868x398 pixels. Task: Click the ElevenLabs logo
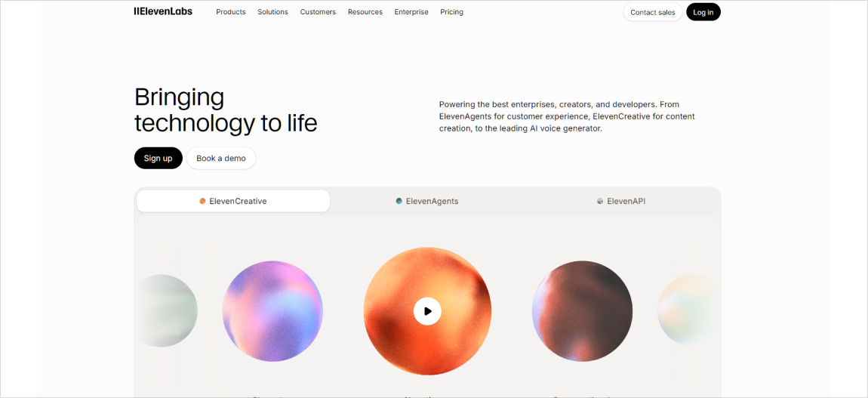coord(163,11)
